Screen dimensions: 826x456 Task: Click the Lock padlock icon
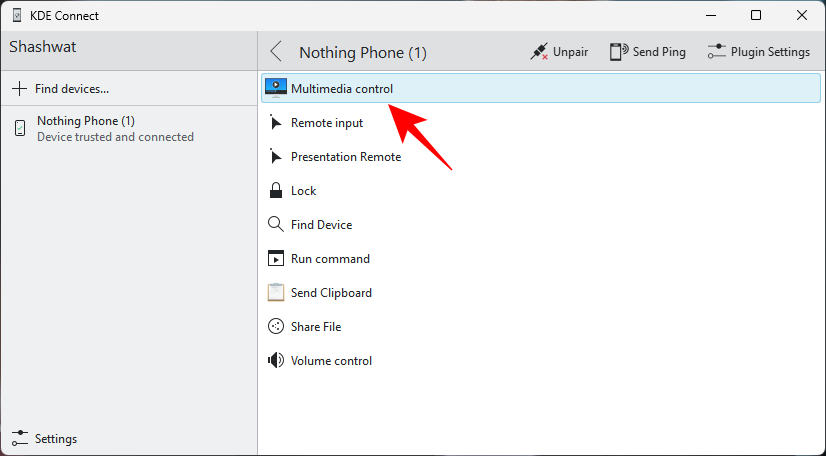tap(276, 191)
